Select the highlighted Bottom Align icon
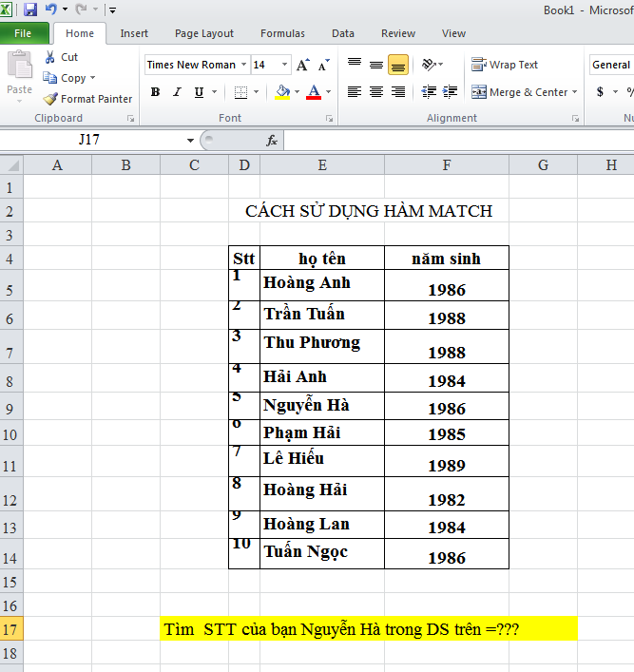This screenshot has width=634, height=672. (398, 65)
